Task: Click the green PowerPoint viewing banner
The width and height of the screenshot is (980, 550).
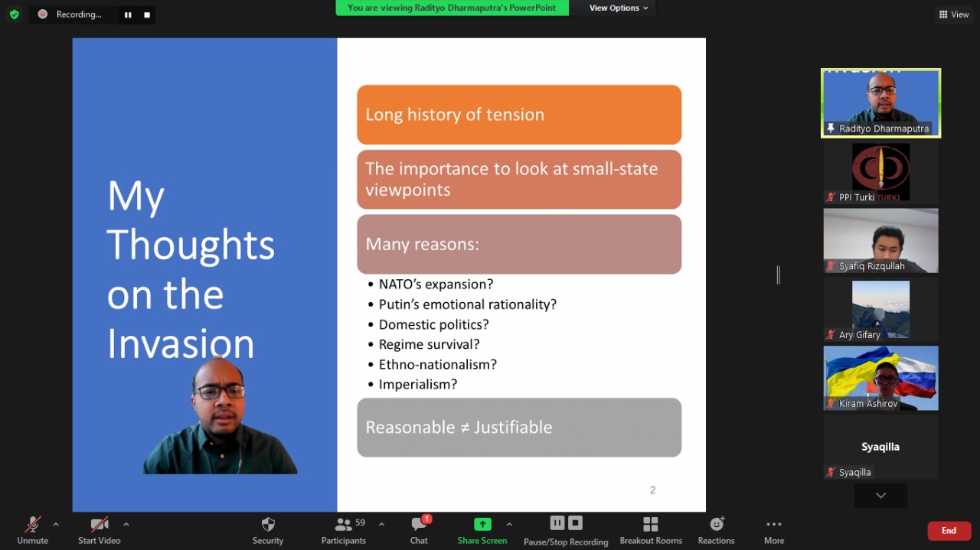Action: (x=452, y=8)
